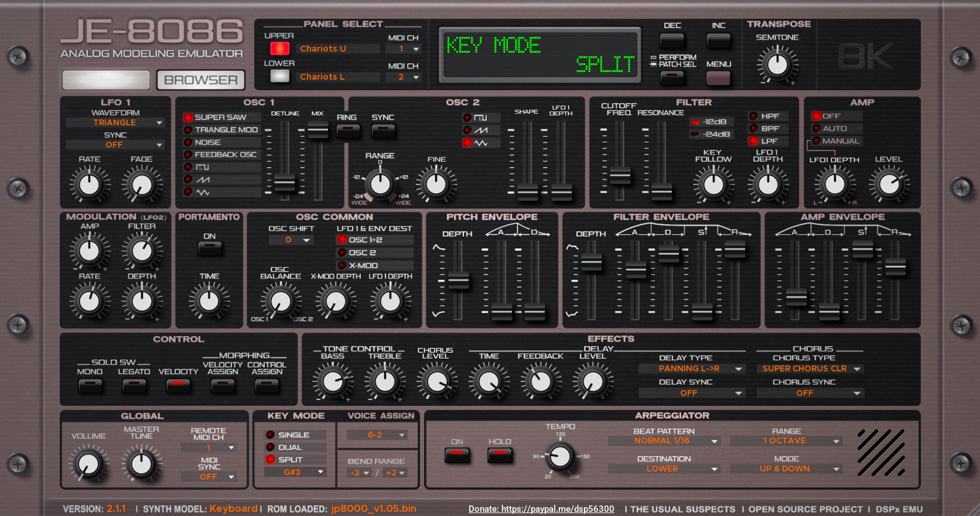
Task: Open the PayPal Donate link
Action: [x=541, y=509]
